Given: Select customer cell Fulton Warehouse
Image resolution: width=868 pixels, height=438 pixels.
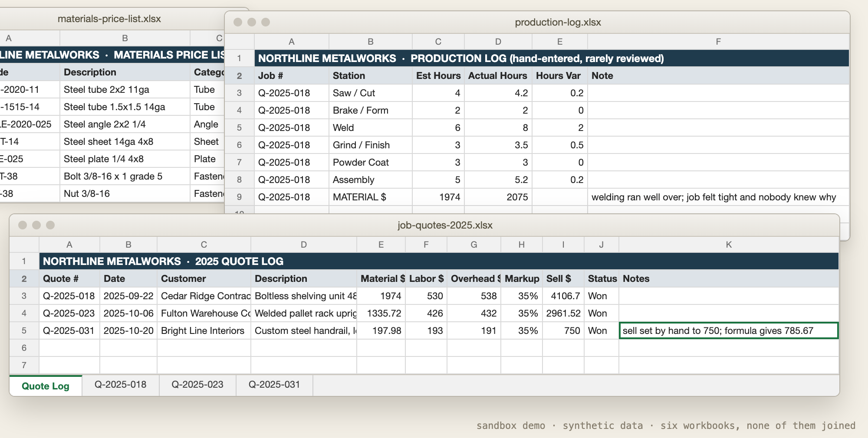Looking at the screenshot, I should tap(204, 313).
